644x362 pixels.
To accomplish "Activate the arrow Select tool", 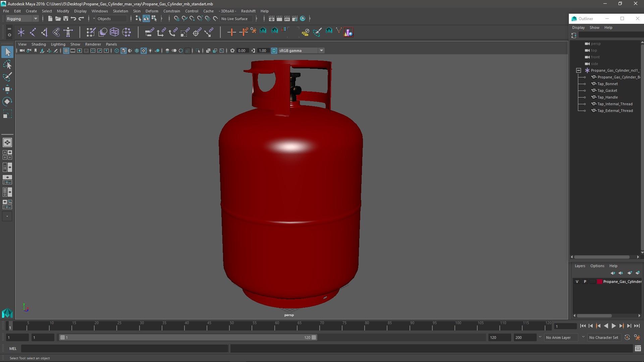I will [7, 52].
